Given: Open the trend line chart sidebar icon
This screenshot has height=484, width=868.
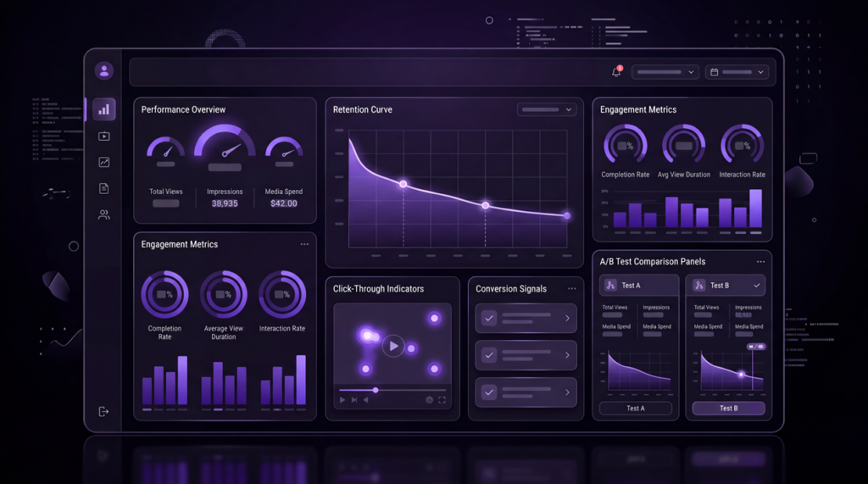Looking at the screenshot, I should pyautogui.click(x=104, y=162).
